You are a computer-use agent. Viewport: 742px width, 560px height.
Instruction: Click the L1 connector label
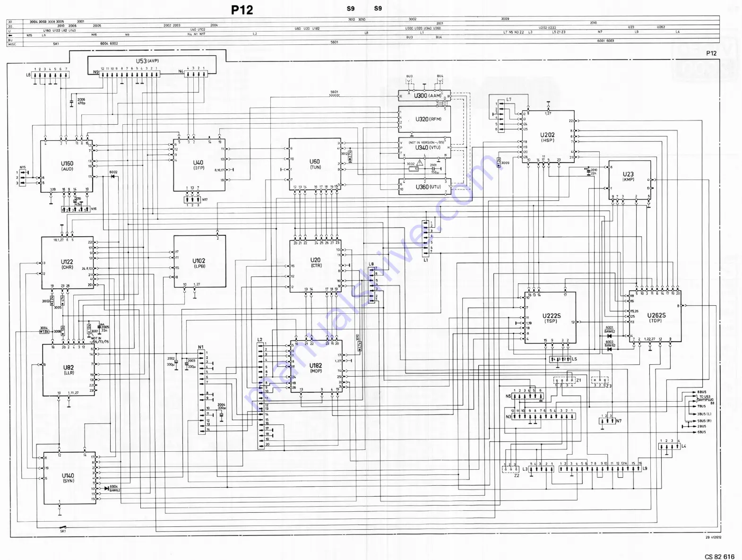pos(426,260)
